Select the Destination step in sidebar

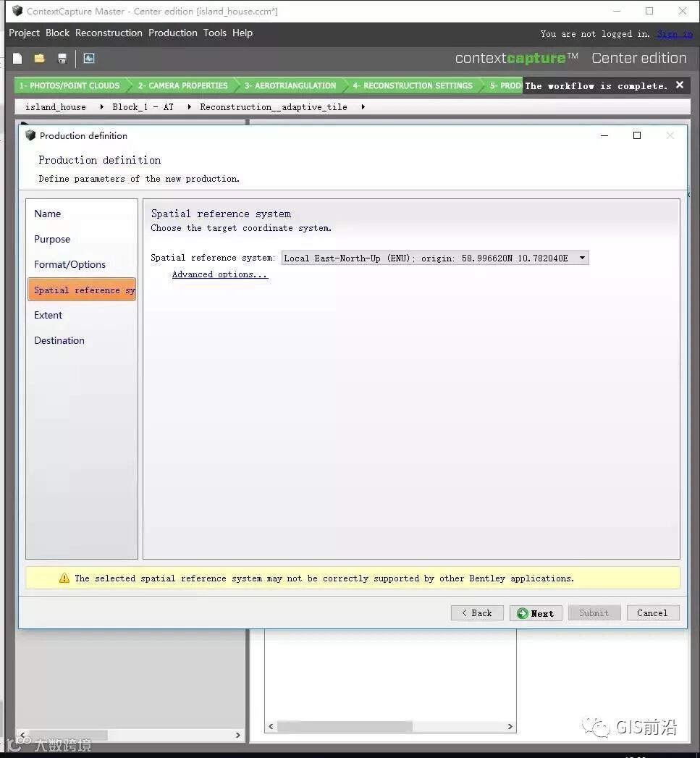point(59,340)
